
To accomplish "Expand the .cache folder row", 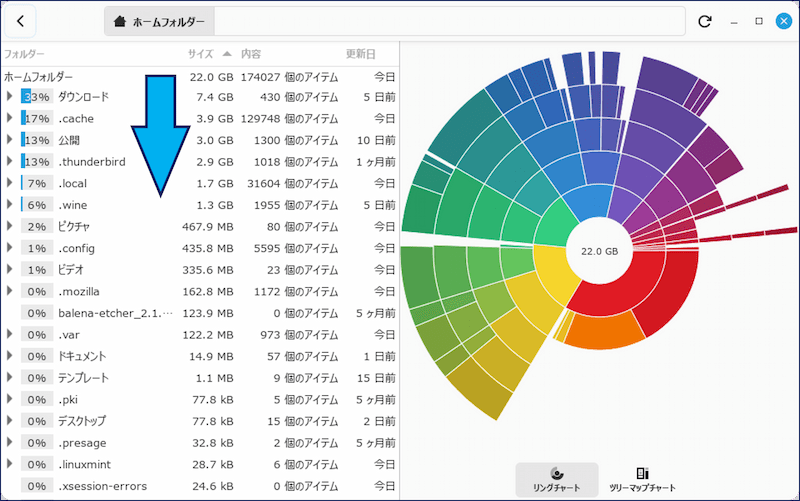I will tap(10, 119).
